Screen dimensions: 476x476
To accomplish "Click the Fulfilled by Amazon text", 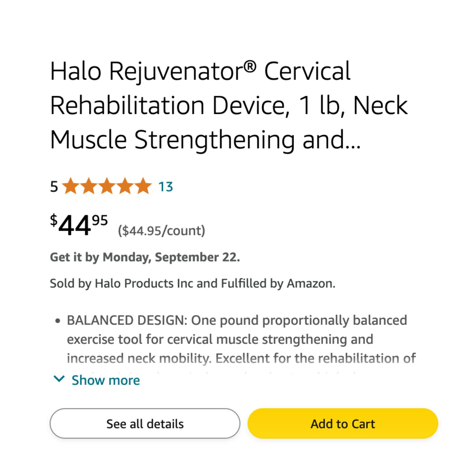I will [278, 283].
